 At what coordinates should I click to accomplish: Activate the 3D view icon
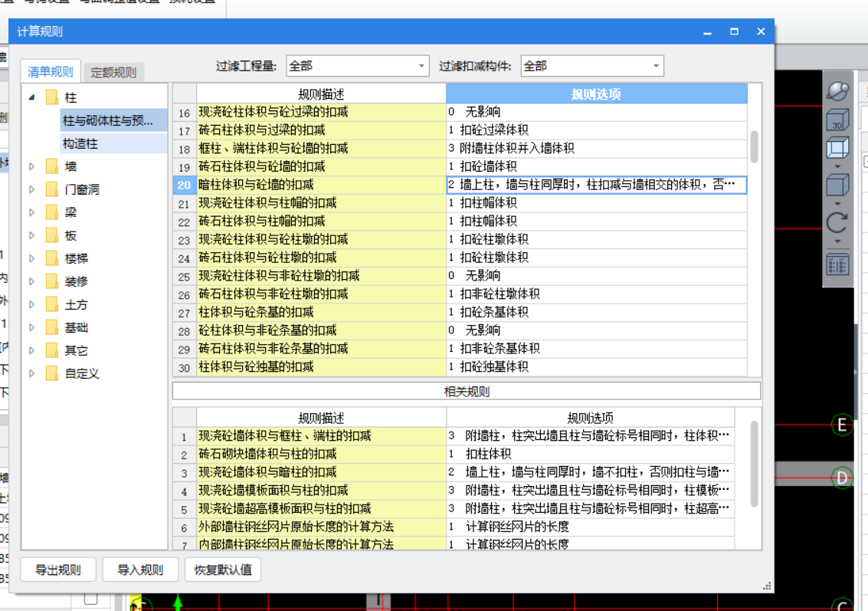click(x=837, y=120)
